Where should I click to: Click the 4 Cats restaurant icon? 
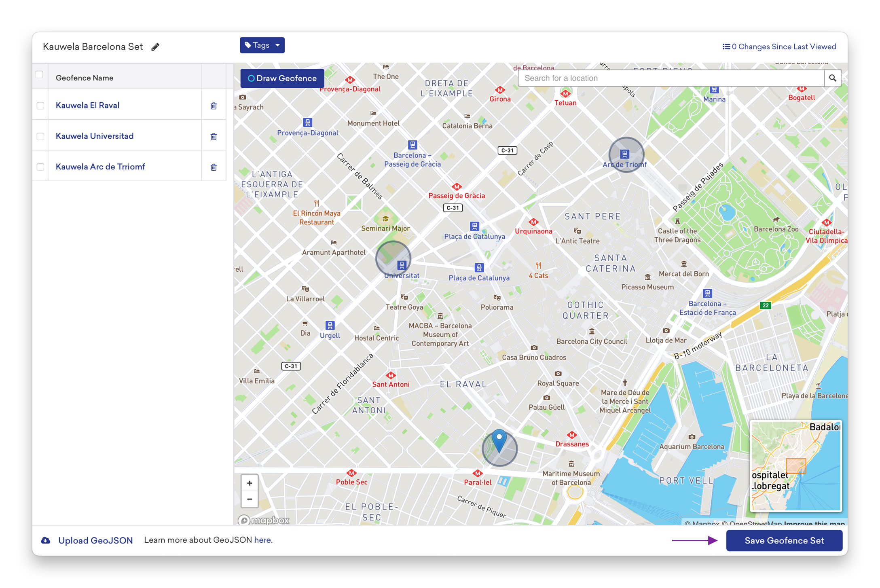click(x=538, y=266)
